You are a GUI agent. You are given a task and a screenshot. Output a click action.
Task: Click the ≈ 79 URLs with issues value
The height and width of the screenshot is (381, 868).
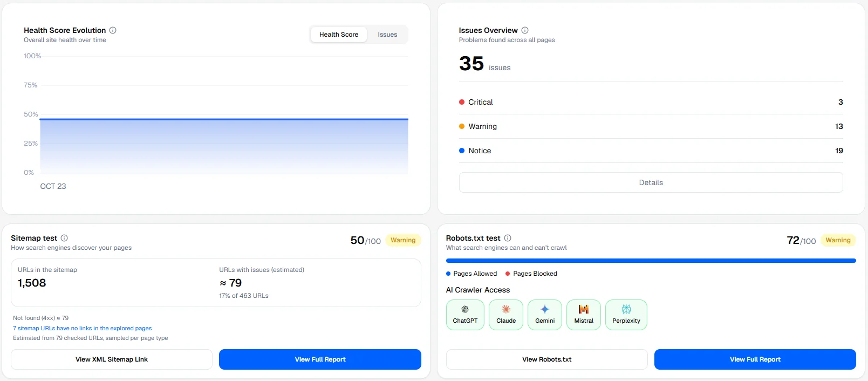pos(230,283)
